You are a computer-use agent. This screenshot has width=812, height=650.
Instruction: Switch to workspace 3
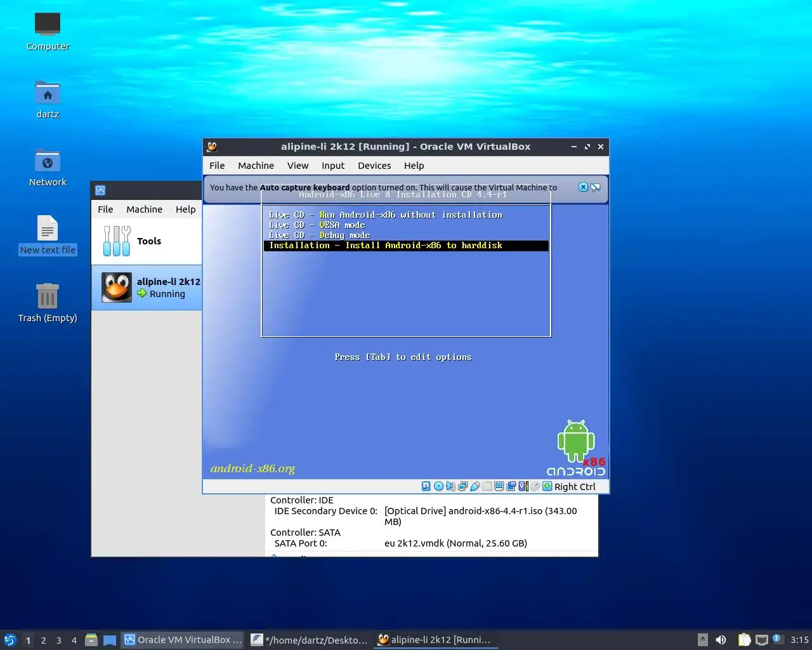[58, 640]
